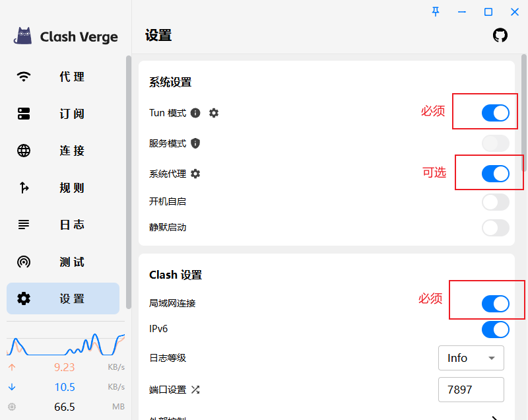Toggle 系统代理 switch
This screenshot has width=528, height=420.
[496, 174]
